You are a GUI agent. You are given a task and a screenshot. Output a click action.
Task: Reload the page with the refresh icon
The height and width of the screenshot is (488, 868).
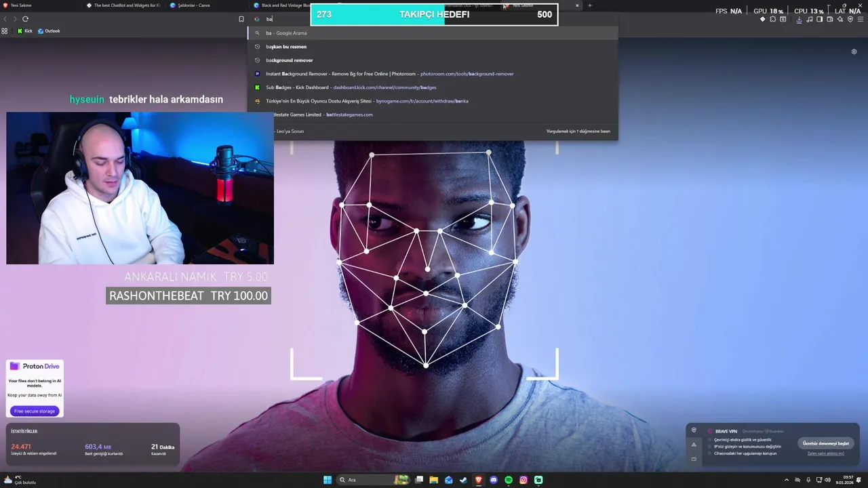[26, 19]
